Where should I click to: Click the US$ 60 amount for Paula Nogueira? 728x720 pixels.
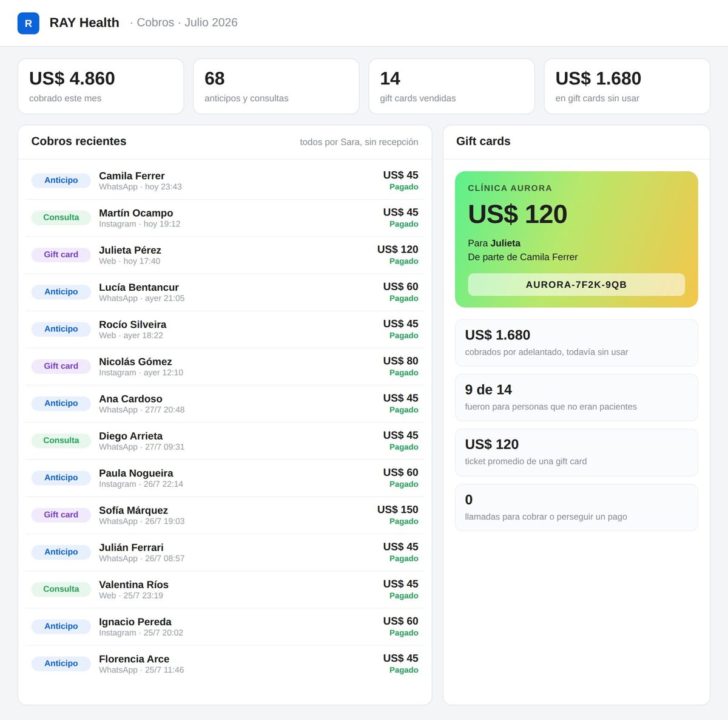pos(400,472)
